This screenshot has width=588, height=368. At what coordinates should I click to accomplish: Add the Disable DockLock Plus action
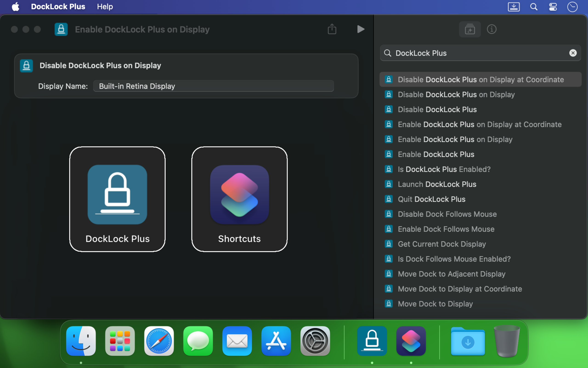tap(480, 109)
